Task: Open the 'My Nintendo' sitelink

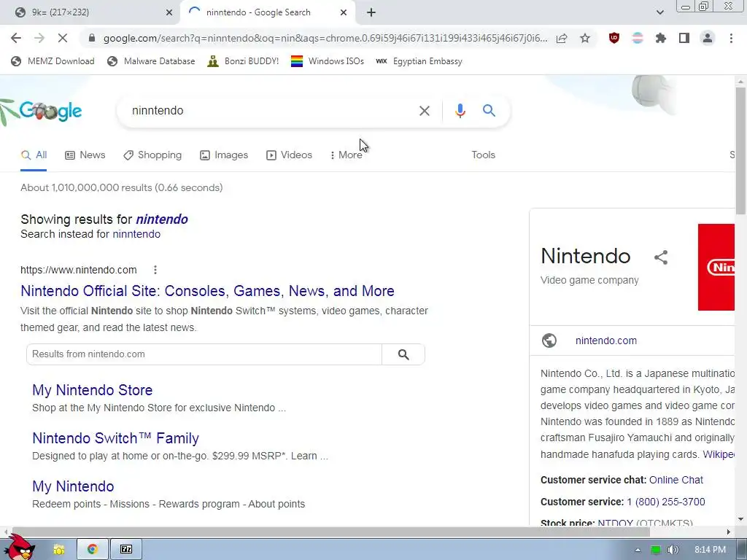Action: 74,486
